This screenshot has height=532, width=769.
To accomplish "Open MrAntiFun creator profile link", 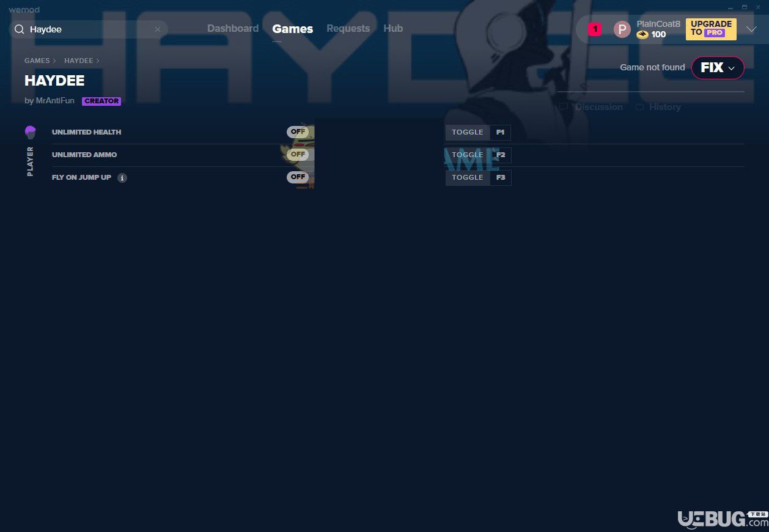I will pos(55,101).
